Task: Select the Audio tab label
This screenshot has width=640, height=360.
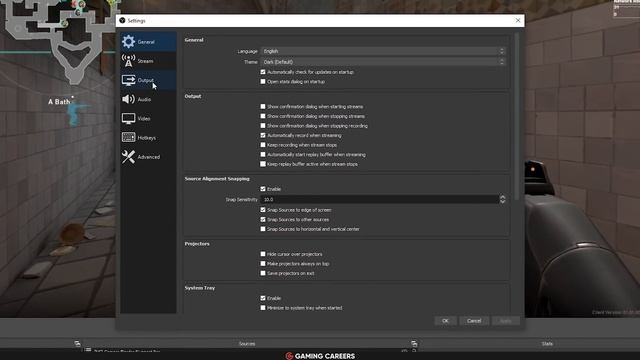Action: pyautogui.click(x=144, y=99)
